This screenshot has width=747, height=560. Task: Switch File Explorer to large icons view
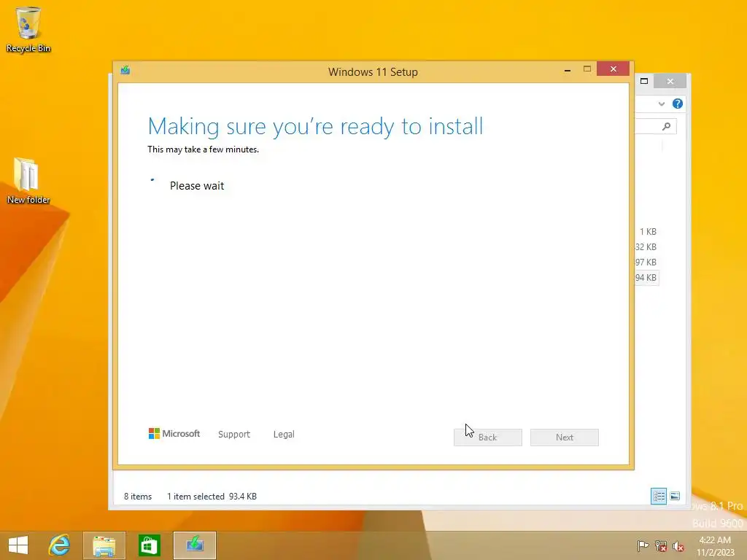click(675, 496)
